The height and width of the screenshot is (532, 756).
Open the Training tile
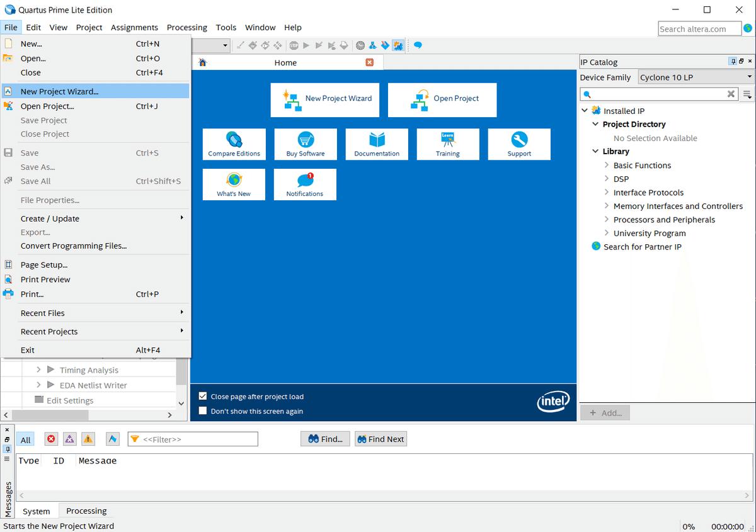tap(448, 144)
